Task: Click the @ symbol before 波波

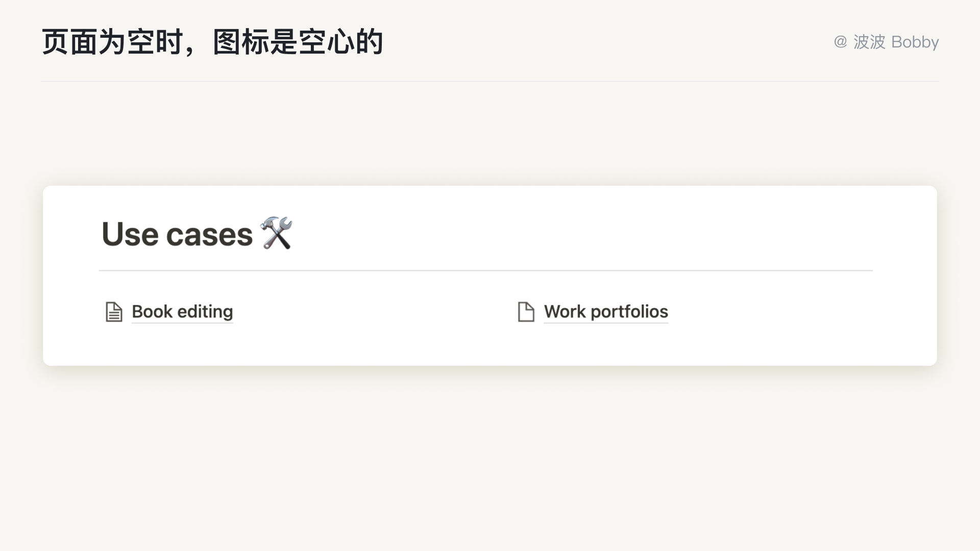Action: click(840, 42)
